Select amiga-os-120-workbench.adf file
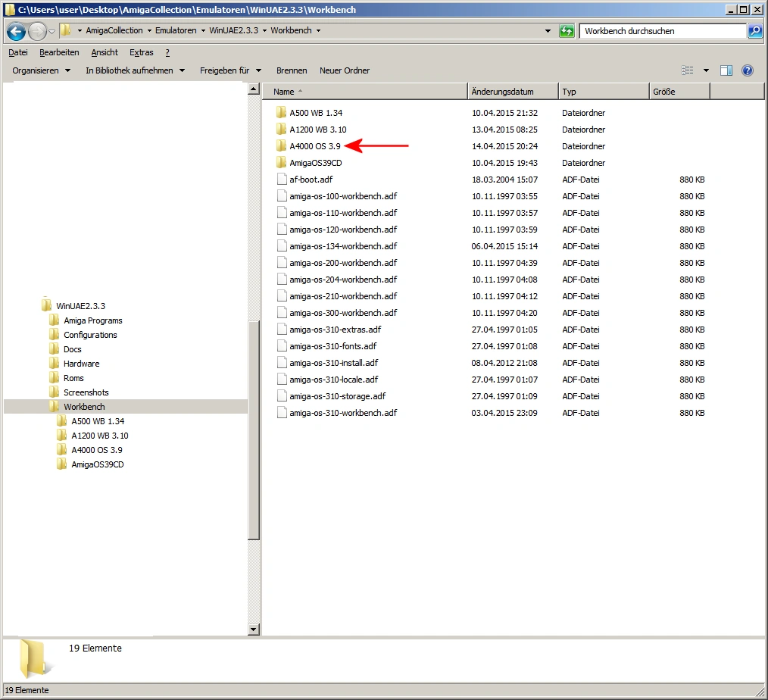The height and width of the screenshot is (700, 768). point(343,230)
